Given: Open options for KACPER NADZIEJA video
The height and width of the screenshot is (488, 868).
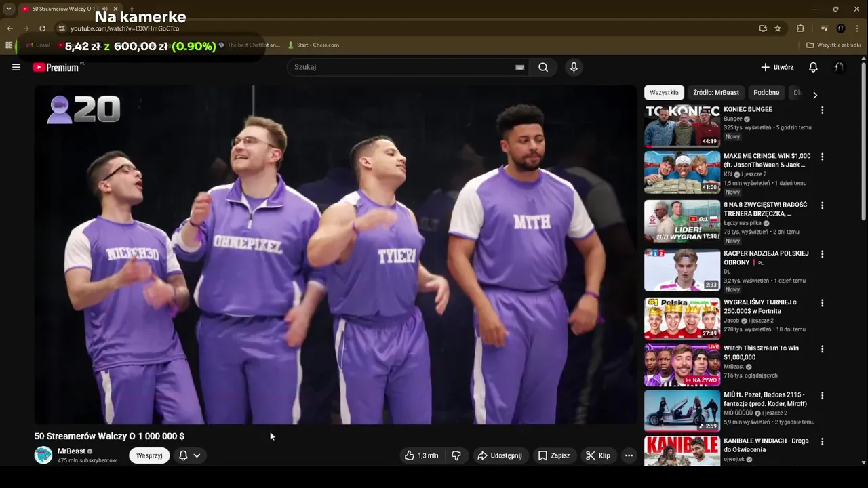Looking at the screenshot, I should [x=822, y=254].
